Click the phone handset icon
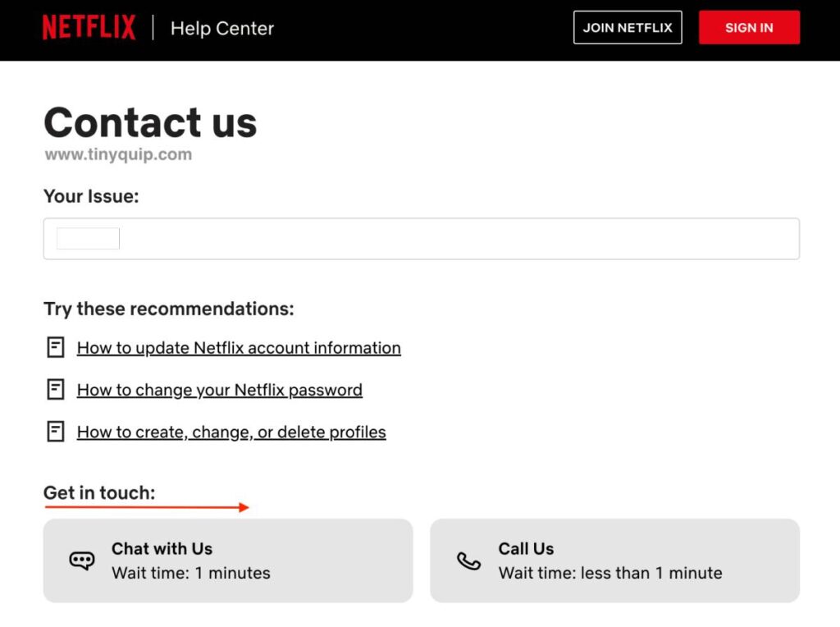The image size is (840, 627). click(x=468, y=561)
